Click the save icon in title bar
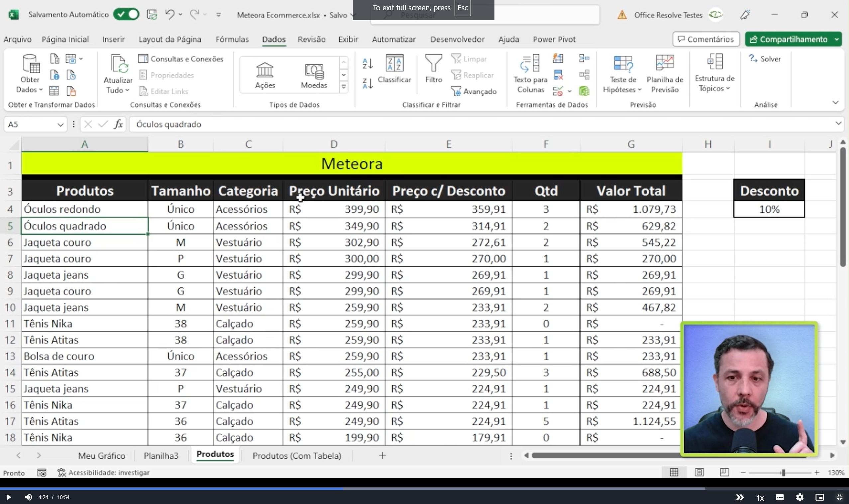 [152, 15]
